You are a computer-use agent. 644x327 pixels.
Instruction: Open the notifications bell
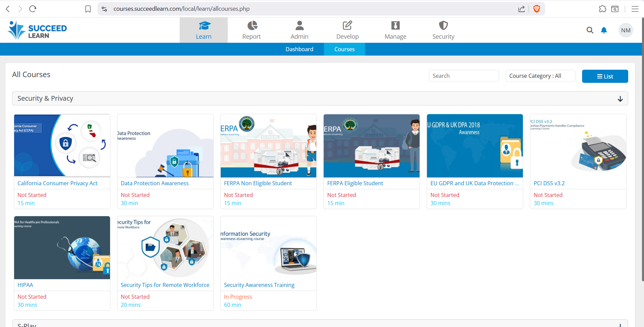[604, 30]
